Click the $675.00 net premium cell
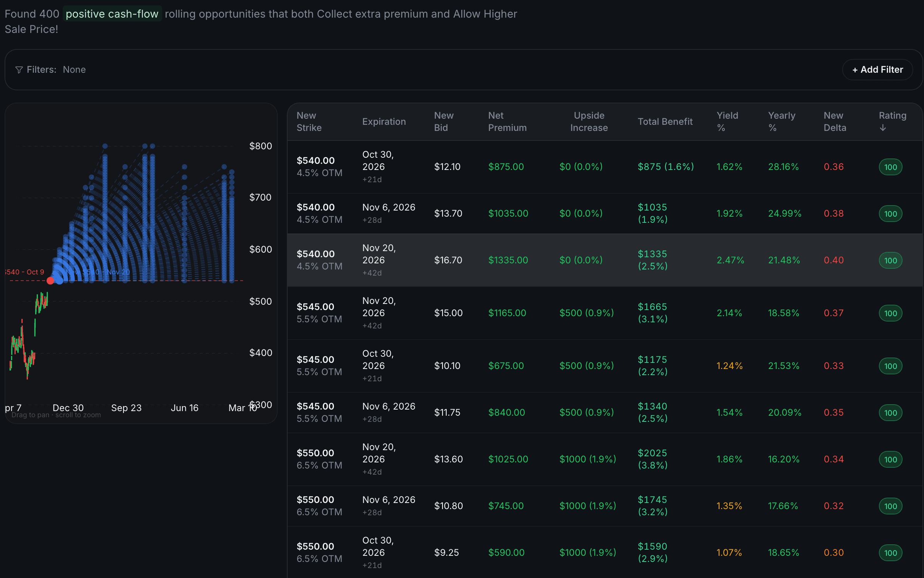Screen dimensions: 924x578 506,366
